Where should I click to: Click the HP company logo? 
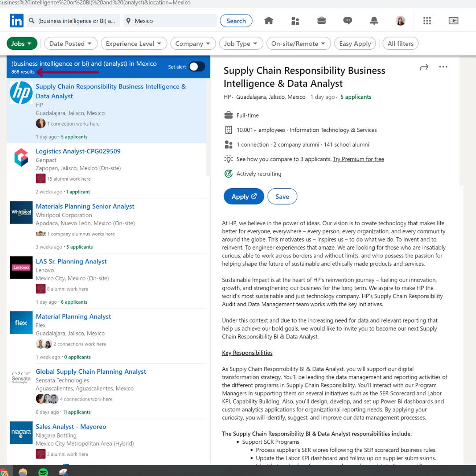pos(21,93)
